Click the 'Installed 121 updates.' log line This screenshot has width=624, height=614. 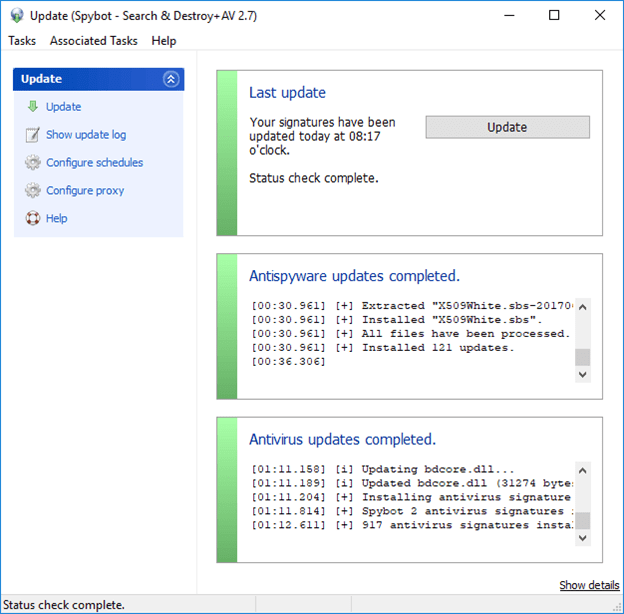coord(383,348)
